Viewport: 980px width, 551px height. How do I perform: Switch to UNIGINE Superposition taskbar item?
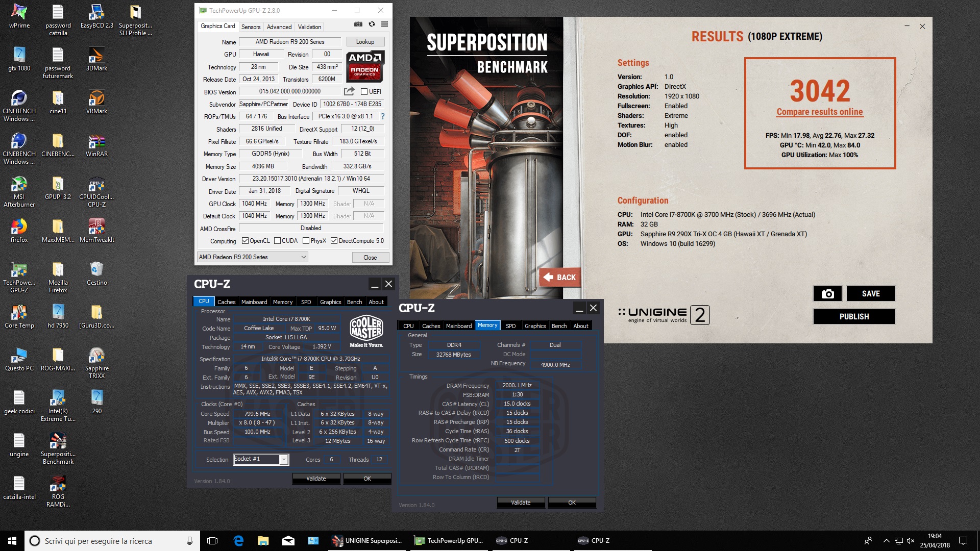[x=367, y=541]
